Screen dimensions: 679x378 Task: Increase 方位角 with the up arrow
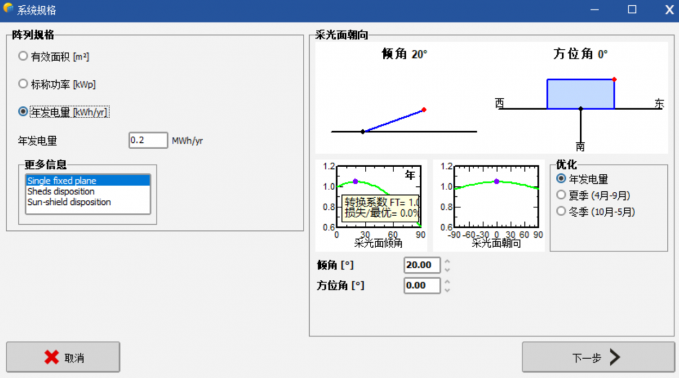447,281
